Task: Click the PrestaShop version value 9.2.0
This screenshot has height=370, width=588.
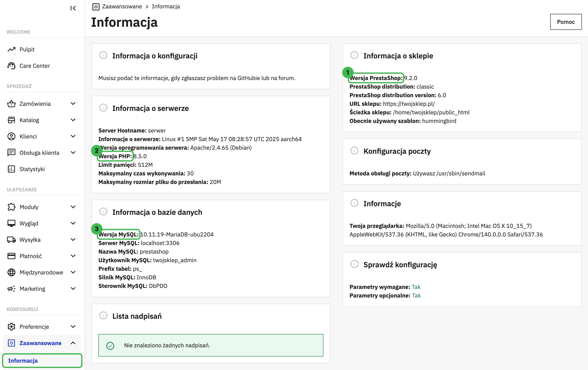Action: pos(411,78)
